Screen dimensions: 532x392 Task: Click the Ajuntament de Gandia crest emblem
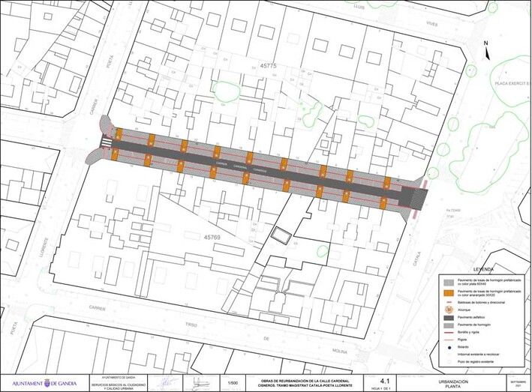pyautogui.click(x=47, y=384)
